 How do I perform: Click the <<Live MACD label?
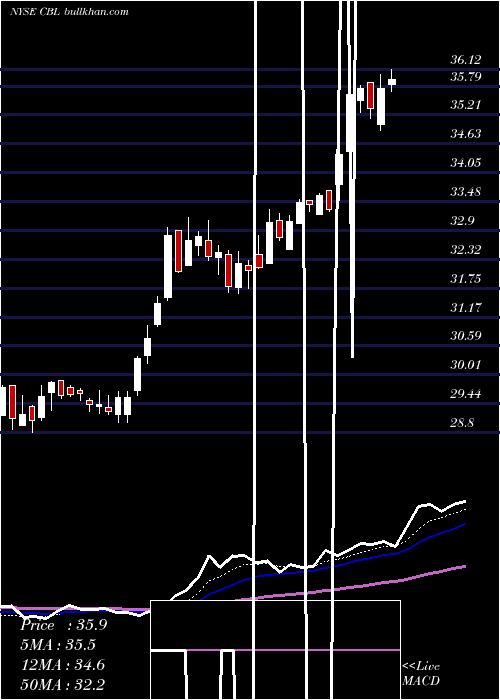click(x=421, y=673)
